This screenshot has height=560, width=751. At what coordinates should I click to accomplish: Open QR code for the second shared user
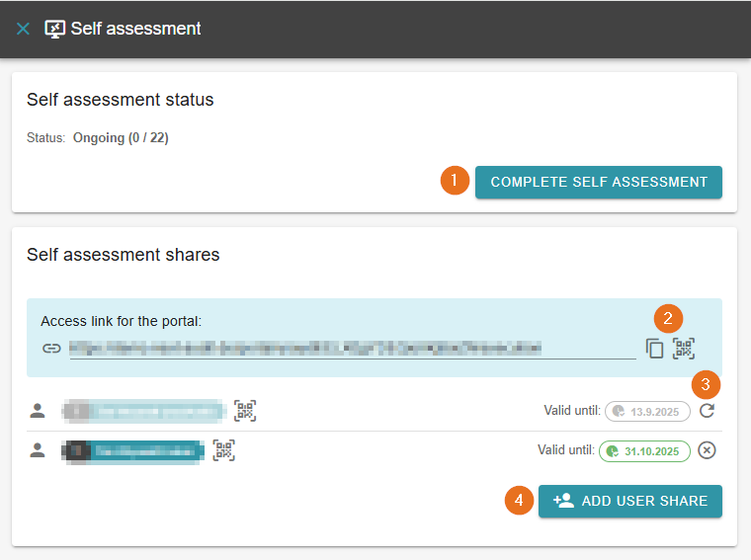click(x=224, y=450)
